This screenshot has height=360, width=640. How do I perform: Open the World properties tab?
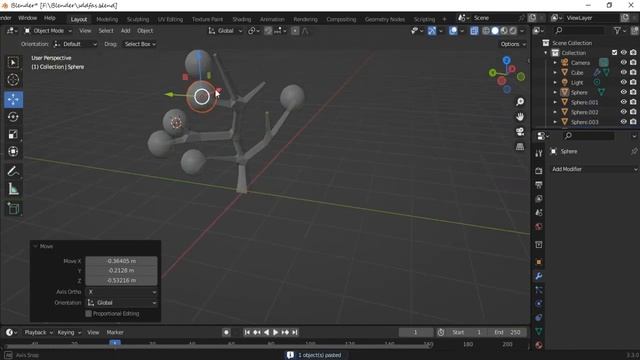pyautogui.click(x=539, y=227)
